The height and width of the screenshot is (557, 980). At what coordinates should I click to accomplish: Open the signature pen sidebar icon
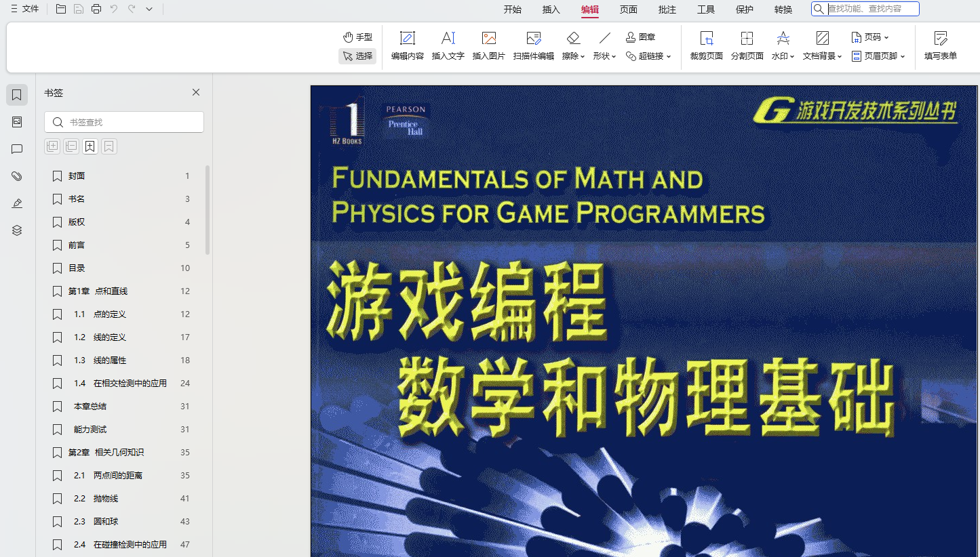coord(17,203)
